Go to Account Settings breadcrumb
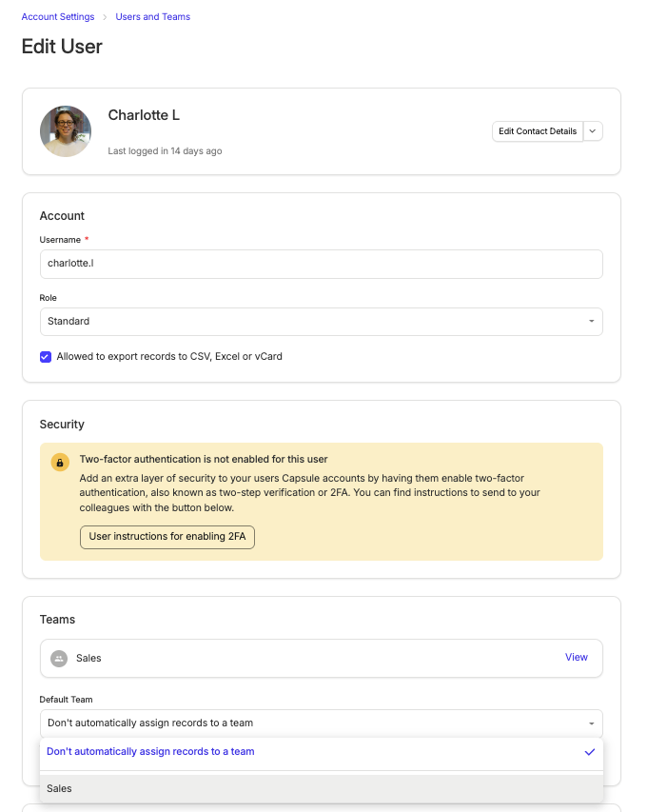Screen dimensions: 647x812 point(58,16)
